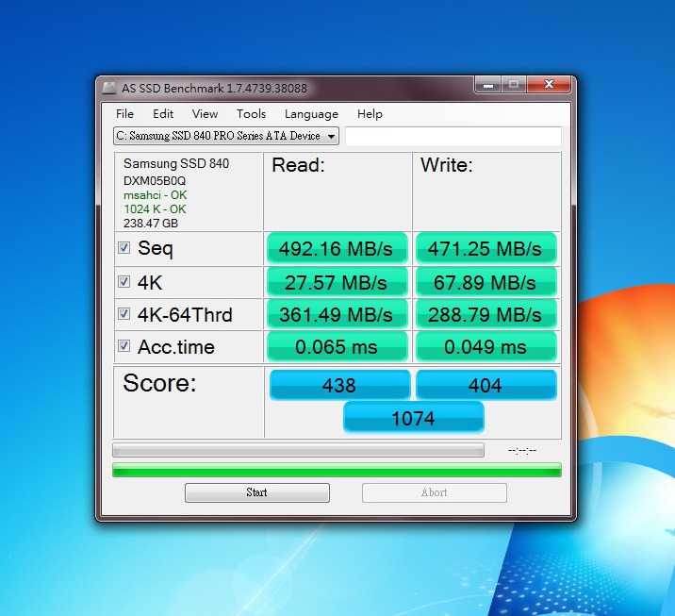Viewport: 675px width, 616px height.
Task: Click the 4K-64Thrd read result 361.49 MB/s
Action: click(337, 314)
